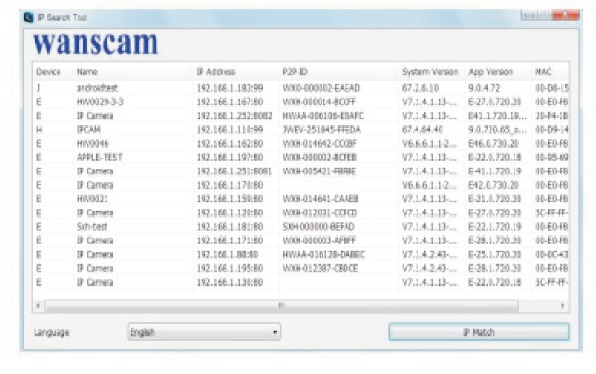596x374 pixels.
Task: Click IP address 192.168.1.181:80
Action: pos(230,227)
